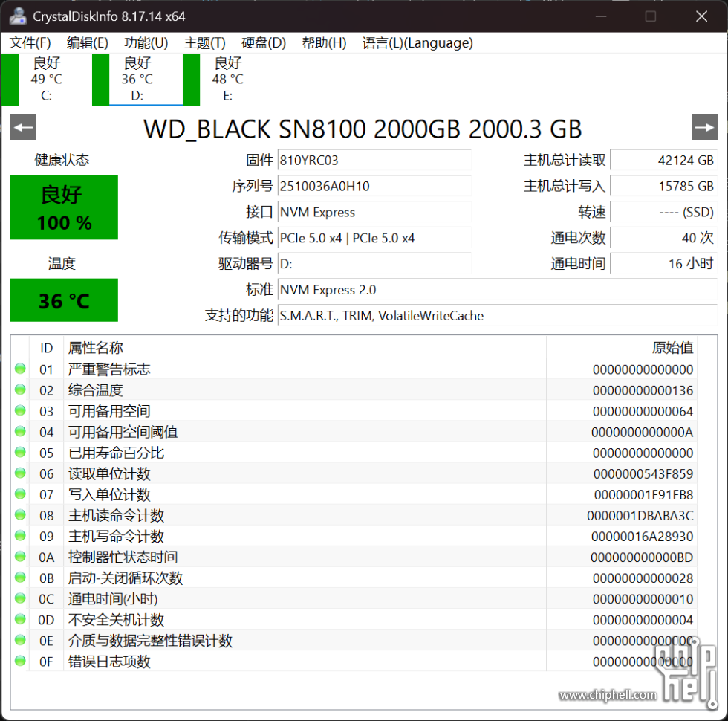This screenshot has height=721, width=728.
Task: Select drive E: tab at 48 °C
Action: pos(227,80)
